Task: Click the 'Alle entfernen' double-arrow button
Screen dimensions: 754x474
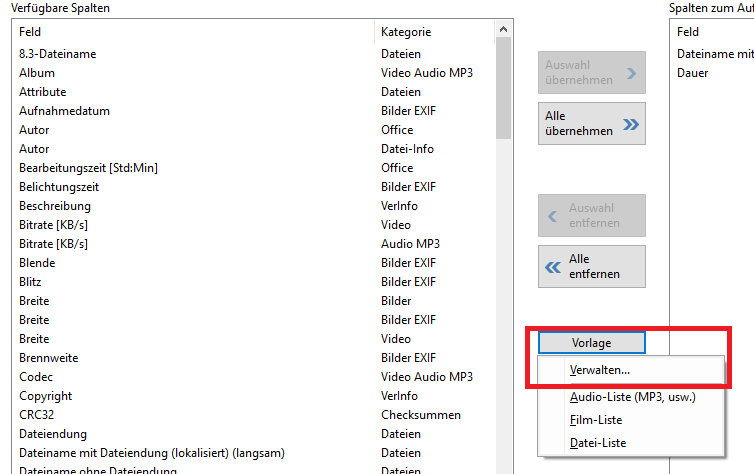Action: [x=591, y=266]
